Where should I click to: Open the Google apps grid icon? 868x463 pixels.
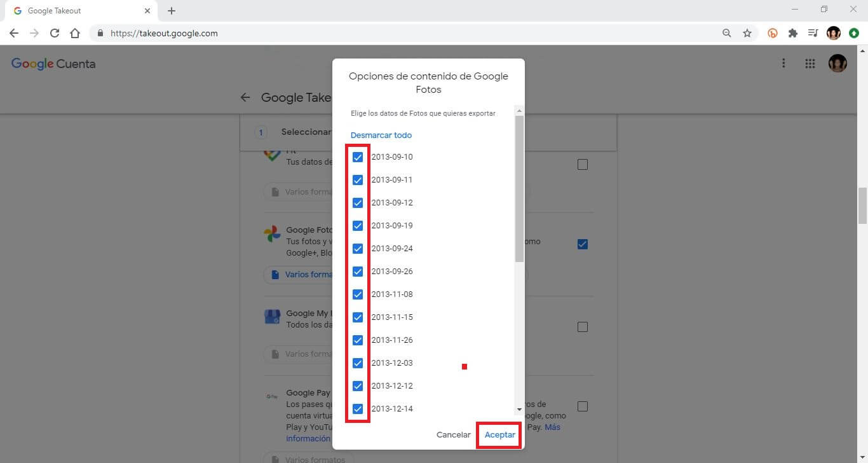[x=810, y=63]
